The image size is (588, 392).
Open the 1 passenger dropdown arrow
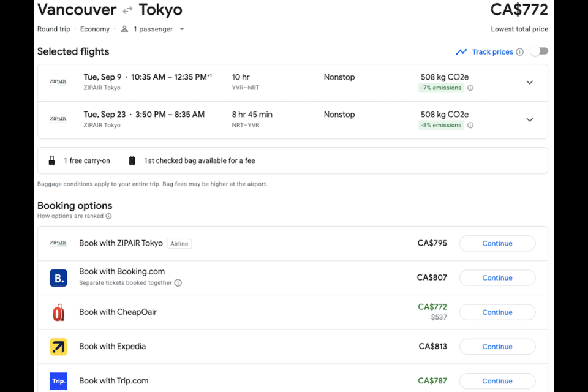pyautogui.click(x=182, y=29)
